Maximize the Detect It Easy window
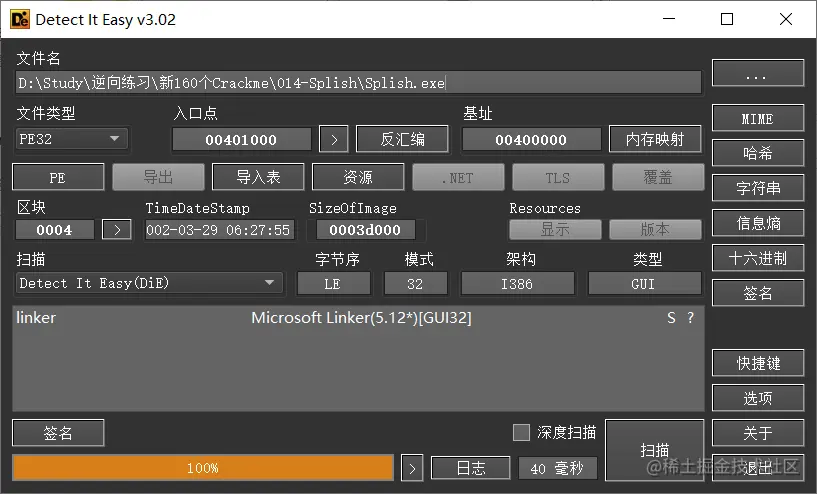 727,19
